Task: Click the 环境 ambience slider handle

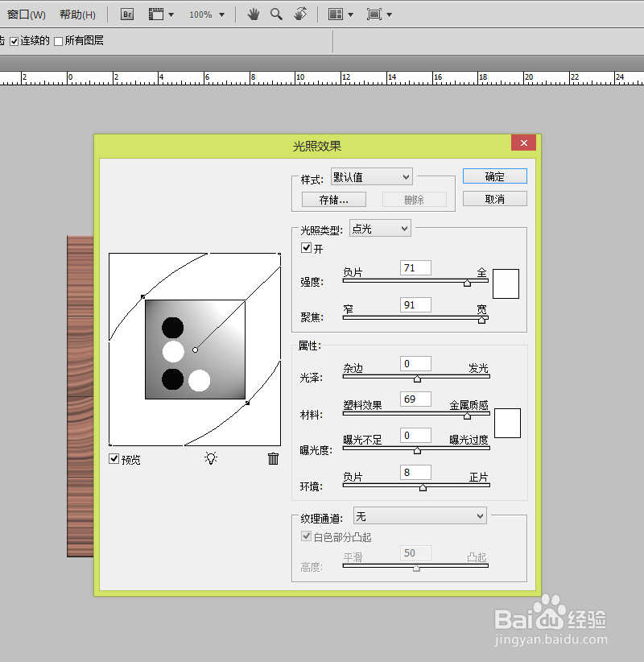Action: (x=423, y=487)
